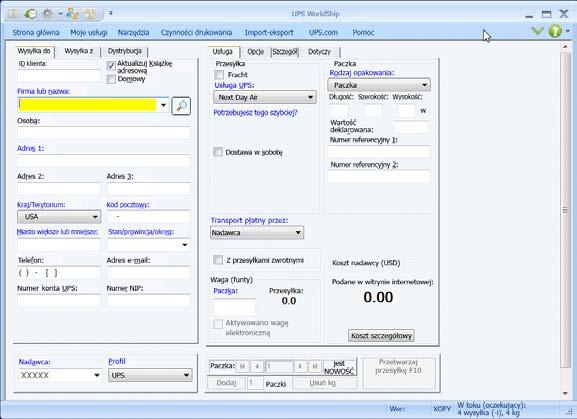This screenshot has height=419, width=577.
Task: Click the first quick access toolbar icon
Action: click(14, 14)
